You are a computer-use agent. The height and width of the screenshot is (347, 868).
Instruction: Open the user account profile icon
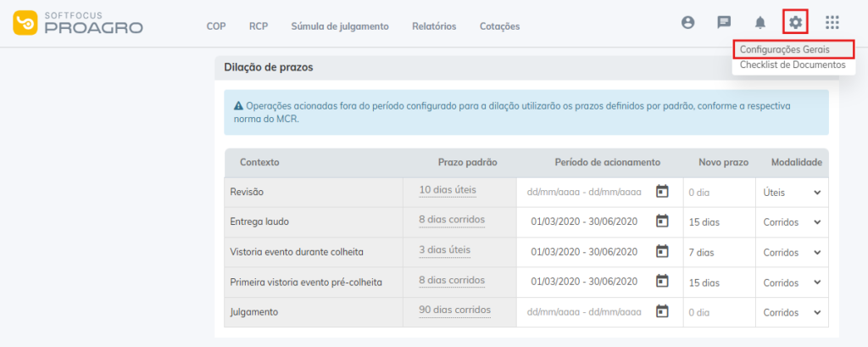tap(688, 23)
